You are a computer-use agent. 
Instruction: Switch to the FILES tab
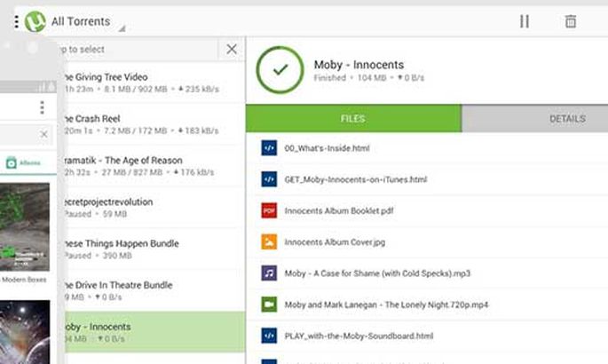point(353,119)
